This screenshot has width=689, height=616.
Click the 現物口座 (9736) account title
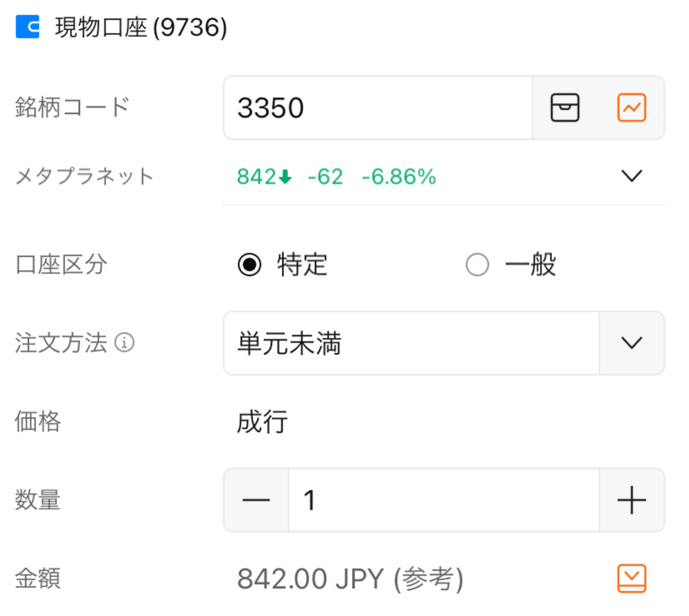pos(141,27)
